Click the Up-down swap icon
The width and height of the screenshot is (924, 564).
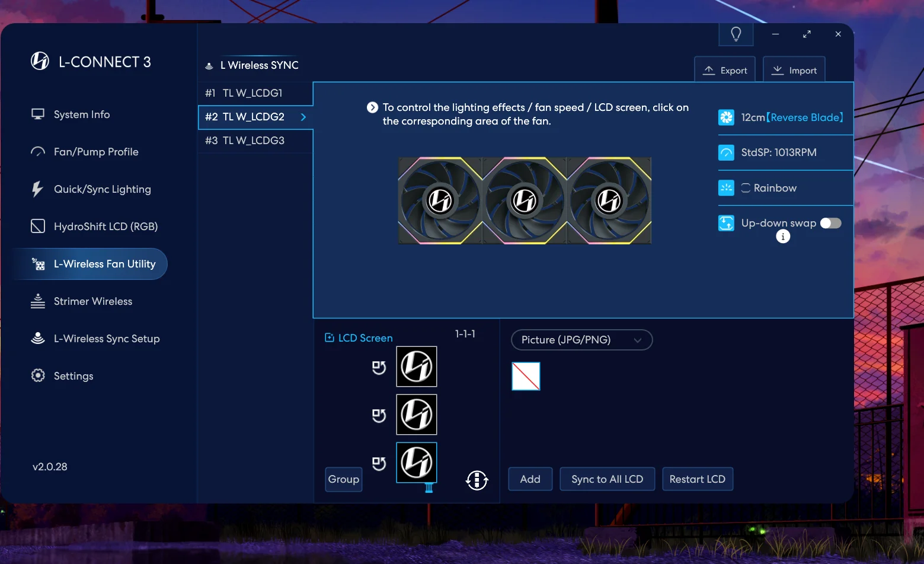pyautogui.click(x=726, y=223)
